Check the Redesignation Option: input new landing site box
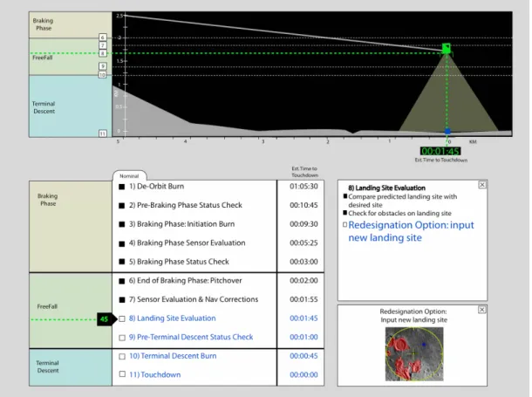The image size is (532, 397). tap(345, 224)
